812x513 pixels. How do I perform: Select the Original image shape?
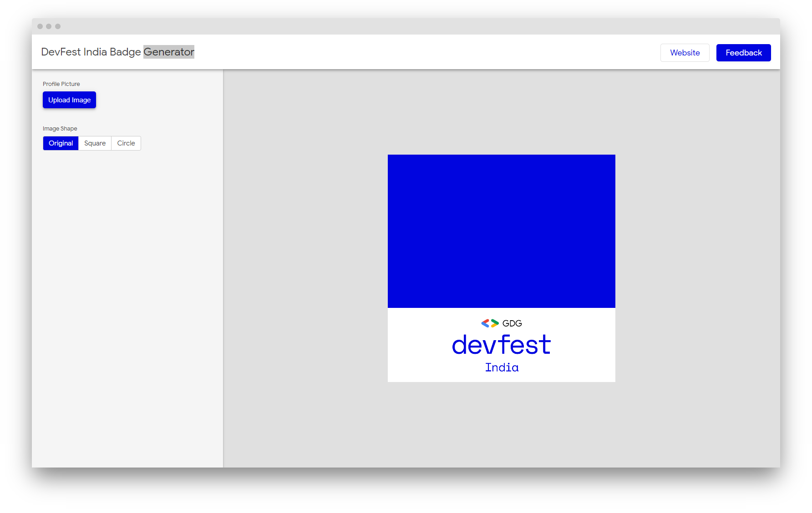[x=61, y=143]
